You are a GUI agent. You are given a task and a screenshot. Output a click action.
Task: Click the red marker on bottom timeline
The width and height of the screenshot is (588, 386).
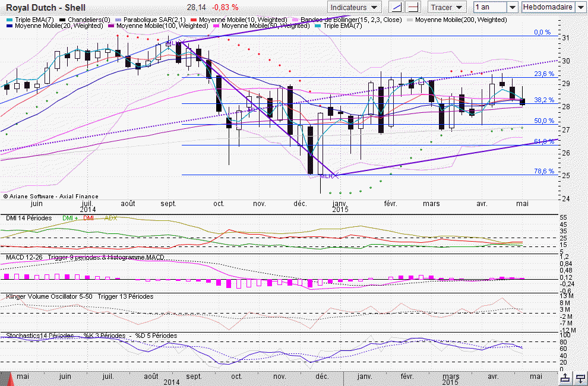pos(10,378)
